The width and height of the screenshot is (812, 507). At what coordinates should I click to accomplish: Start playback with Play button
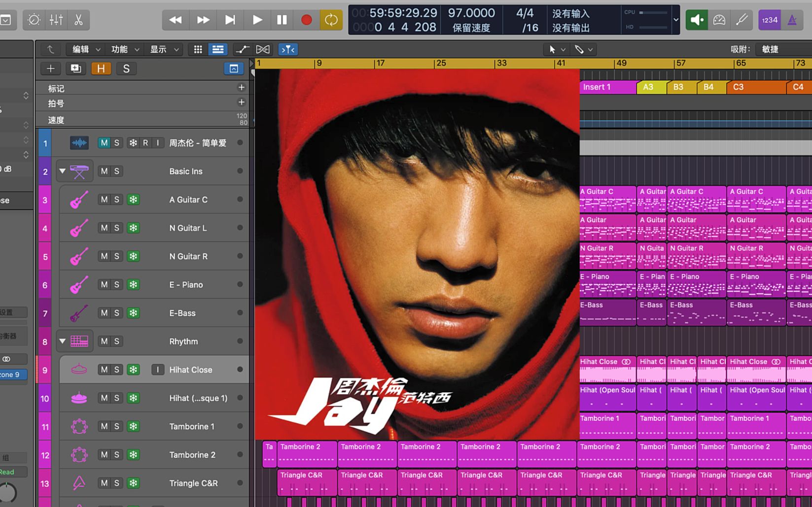(x=257, y=20)
